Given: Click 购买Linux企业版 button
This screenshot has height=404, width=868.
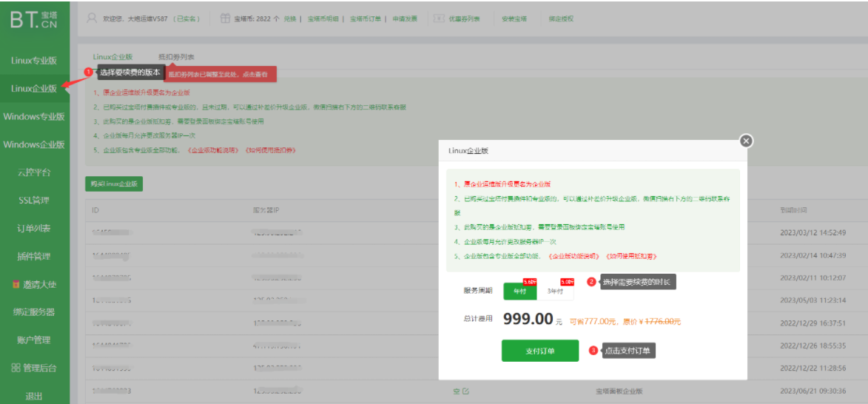Looking at the screenshot, I should click(114, 184).
